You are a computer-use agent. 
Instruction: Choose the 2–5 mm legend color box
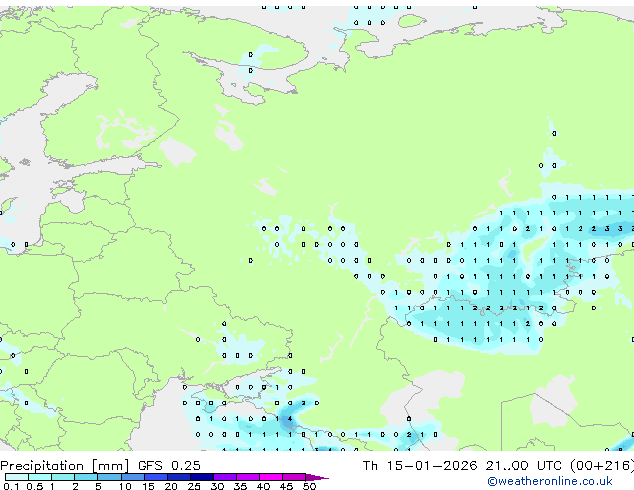coord(86,477)
